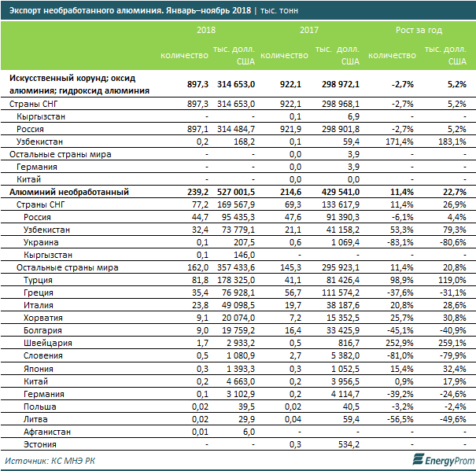Click source text 'Источник: КС МНЭ РК'

click(50, 461)
